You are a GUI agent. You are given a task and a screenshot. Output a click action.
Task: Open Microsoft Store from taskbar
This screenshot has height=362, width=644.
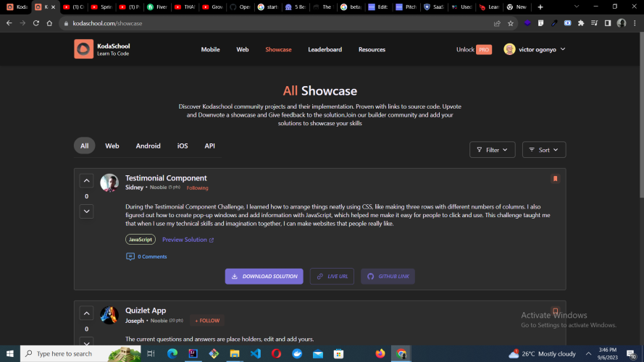pyautogui.click(x=338, y=353)
